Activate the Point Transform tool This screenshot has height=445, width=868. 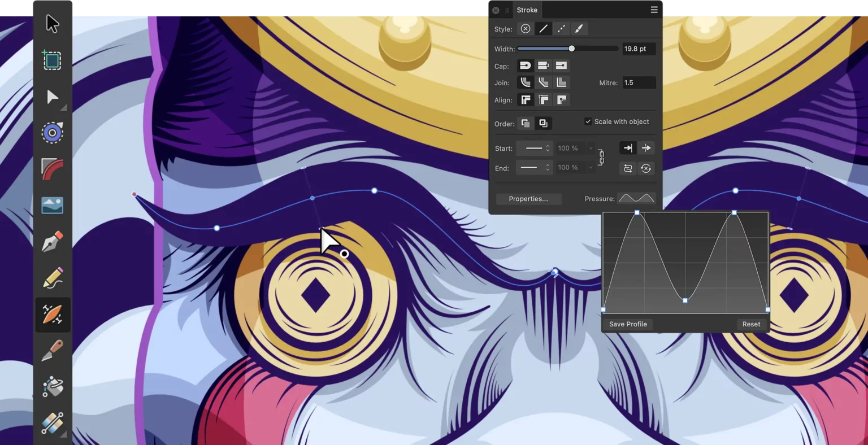pos(53,133)
